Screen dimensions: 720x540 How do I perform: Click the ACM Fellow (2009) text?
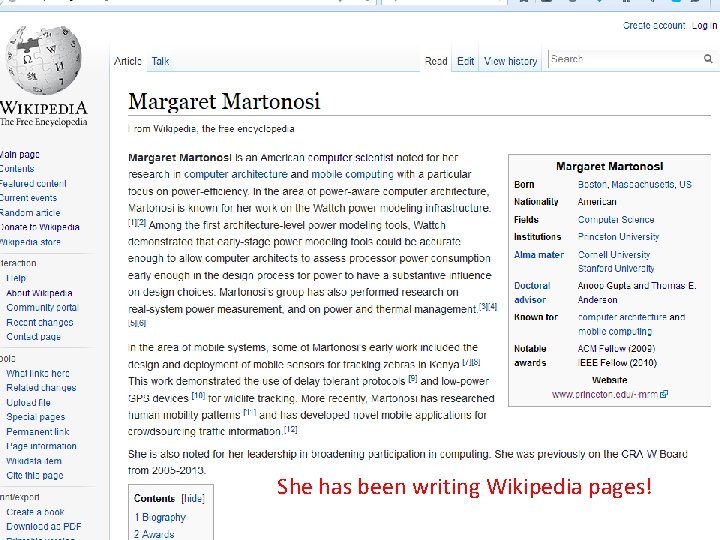(x=616, y=349)
